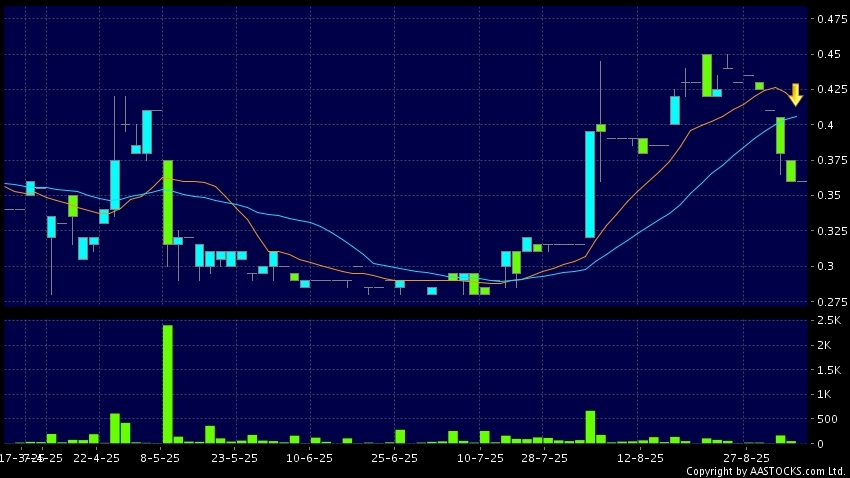
Task: Click the long green candlestick at 8-5-25
Action: tap(168, 202)
